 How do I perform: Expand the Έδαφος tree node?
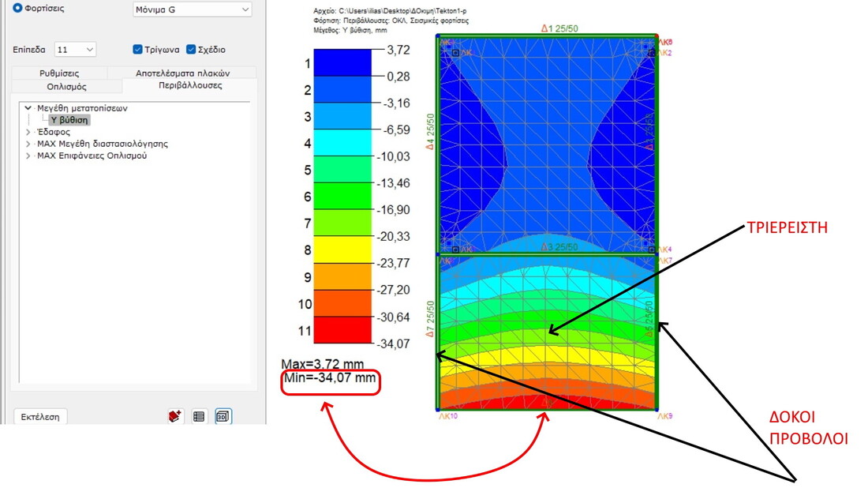(x=28, y=132)
